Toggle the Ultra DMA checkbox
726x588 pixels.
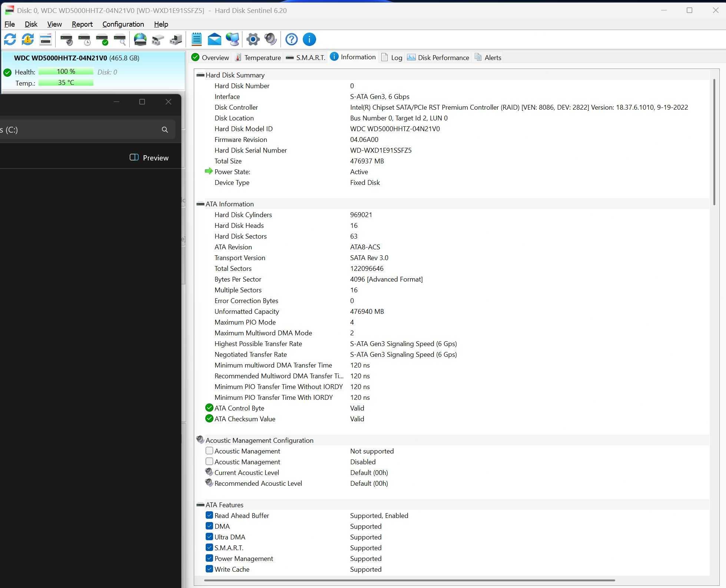coord(209,537)
